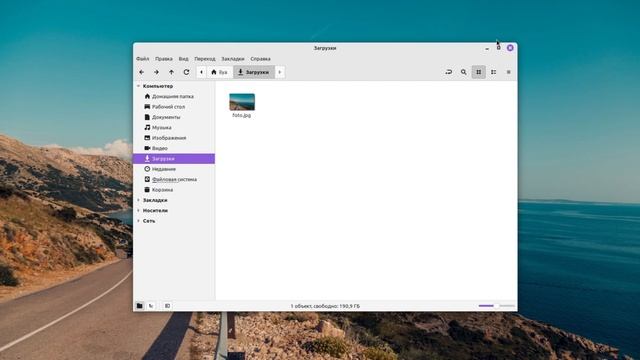Screen dimensions: 640x360
Task: Click the zoom slider in status bar
Action: click(496, 306)
